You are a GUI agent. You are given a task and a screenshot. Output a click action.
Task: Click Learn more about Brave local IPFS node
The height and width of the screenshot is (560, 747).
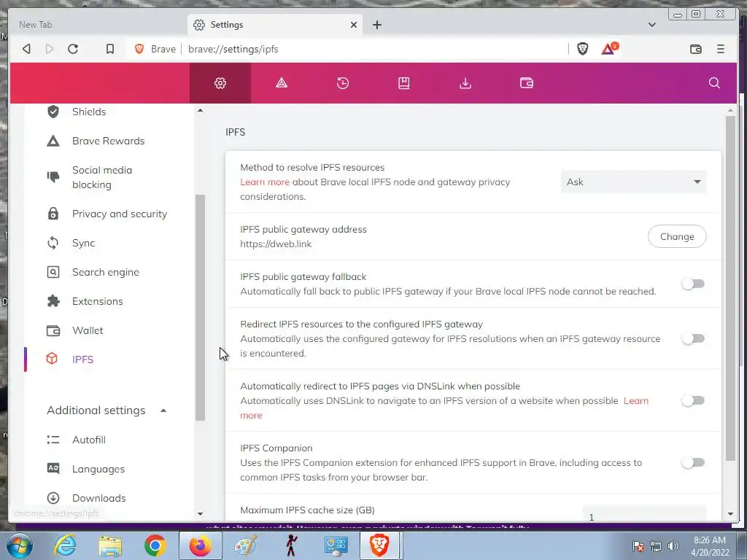tap(265, 182)
